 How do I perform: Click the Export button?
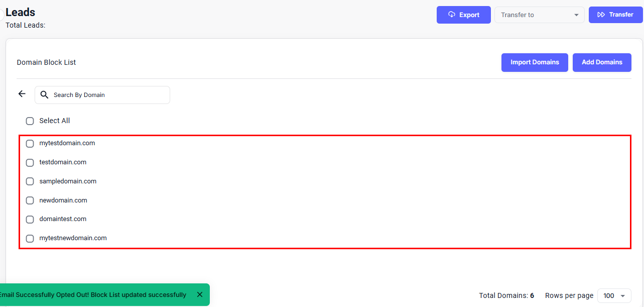(463, 15)
